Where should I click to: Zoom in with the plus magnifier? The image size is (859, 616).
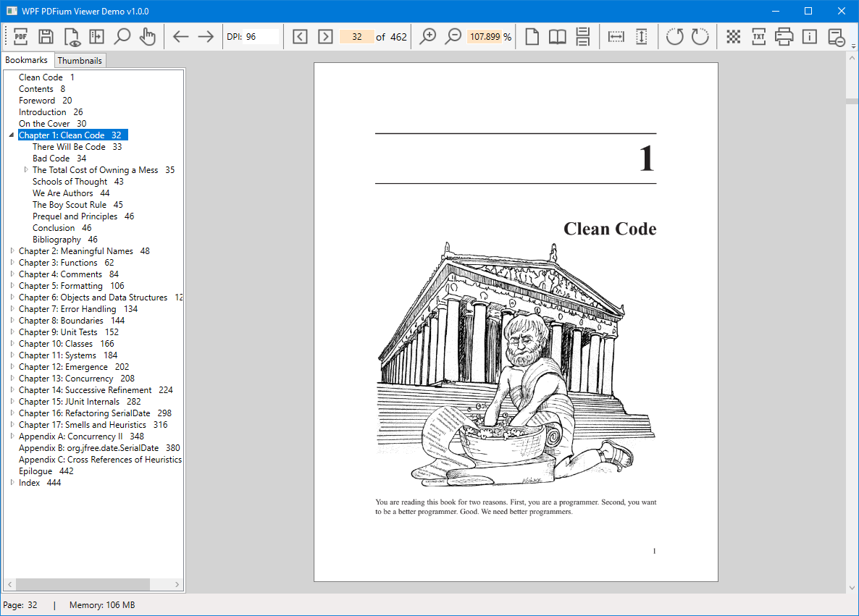click(428, 37)
